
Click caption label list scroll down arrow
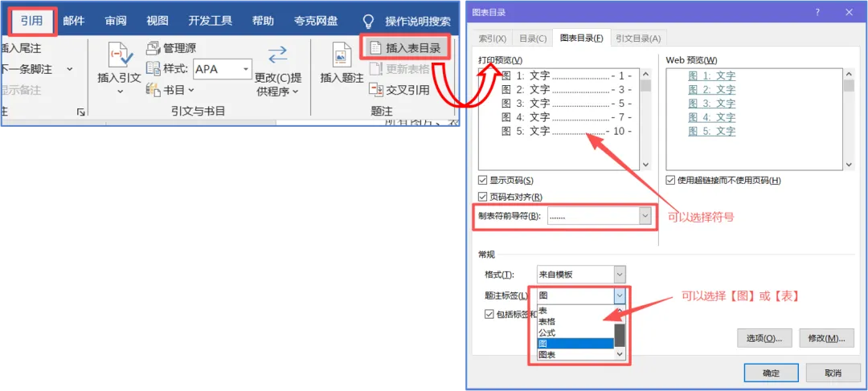620,355
